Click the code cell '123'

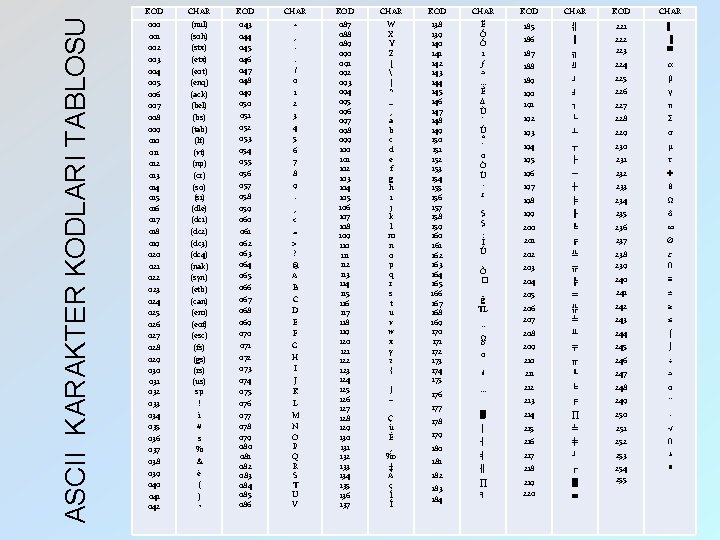[345, 371]
